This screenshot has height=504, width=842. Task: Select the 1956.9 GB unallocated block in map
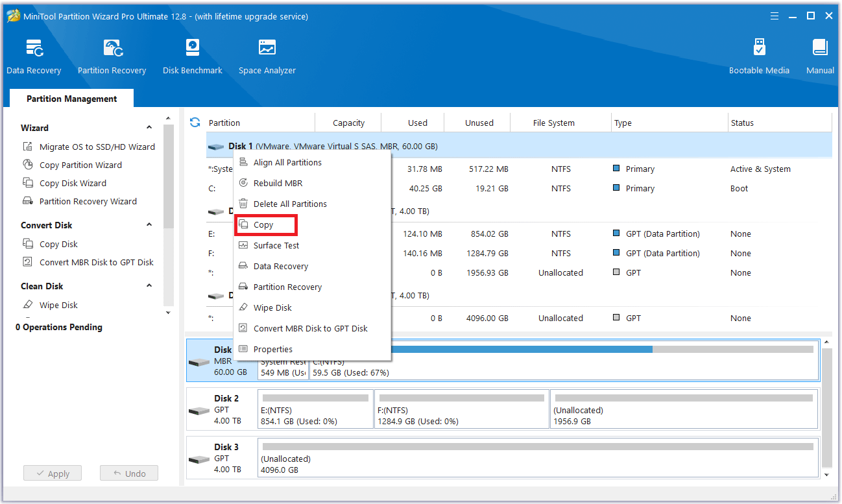point(684,409)
